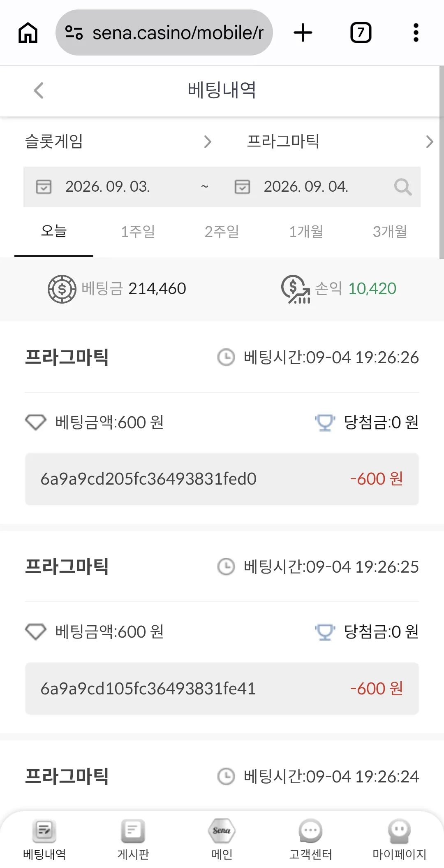
Task: Open a new browser tab with plus icon
Action: pos(303,32)
